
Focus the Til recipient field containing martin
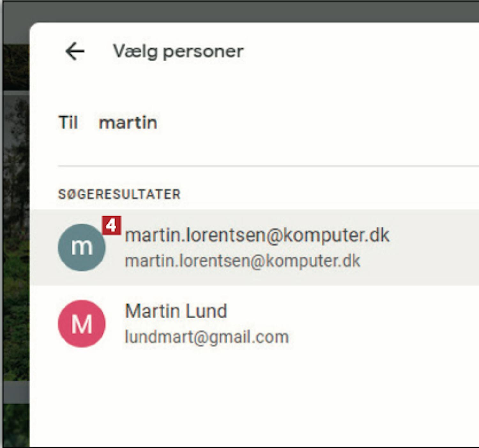[x=268, y=123]
